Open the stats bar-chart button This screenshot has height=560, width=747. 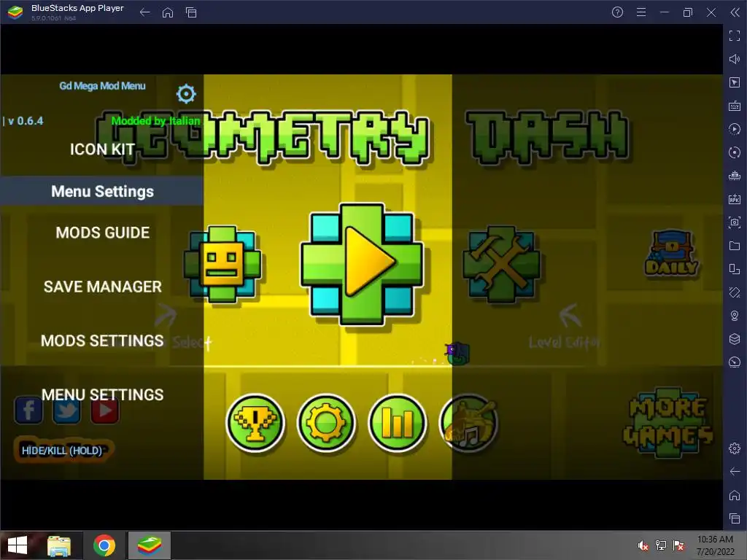tap(398, 423)
